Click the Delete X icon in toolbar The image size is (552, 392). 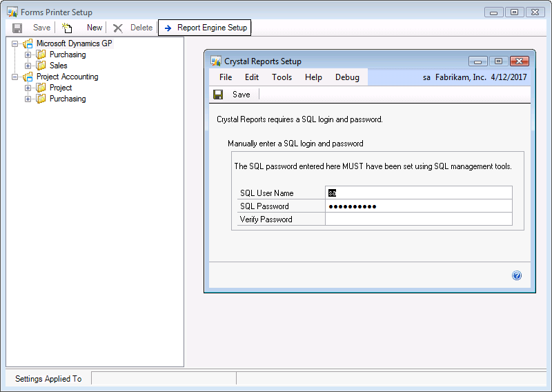click(x=117, y=28)
